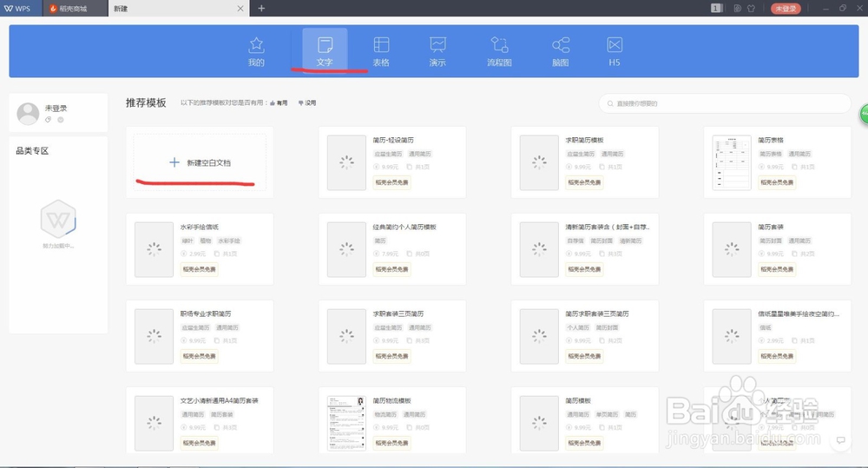Open the H5 creation type
The image size is (868, 468).
coord(615,51)
